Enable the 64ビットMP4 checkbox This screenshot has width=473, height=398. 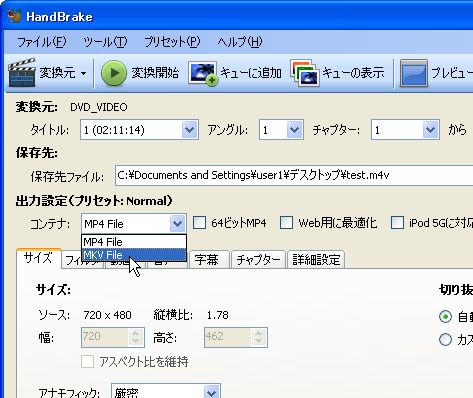(199, 223)
